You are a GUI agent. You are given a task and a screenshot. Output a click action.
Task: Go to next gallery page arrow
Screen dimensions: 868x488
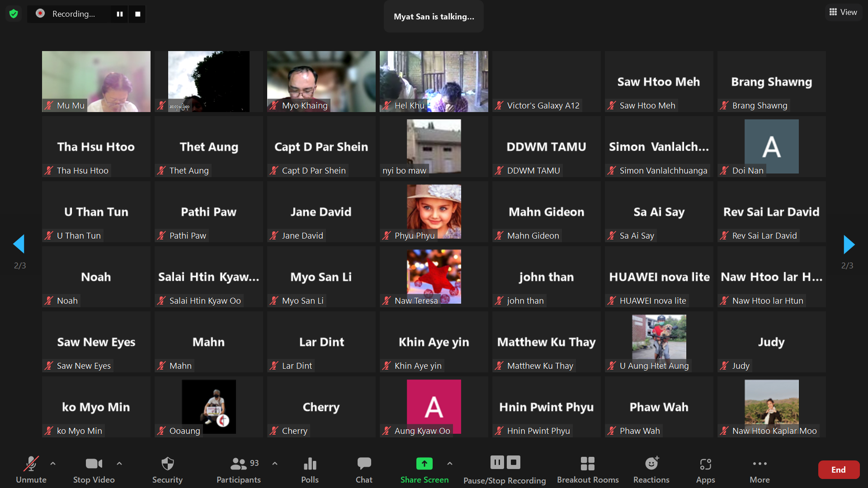[849, 244]
